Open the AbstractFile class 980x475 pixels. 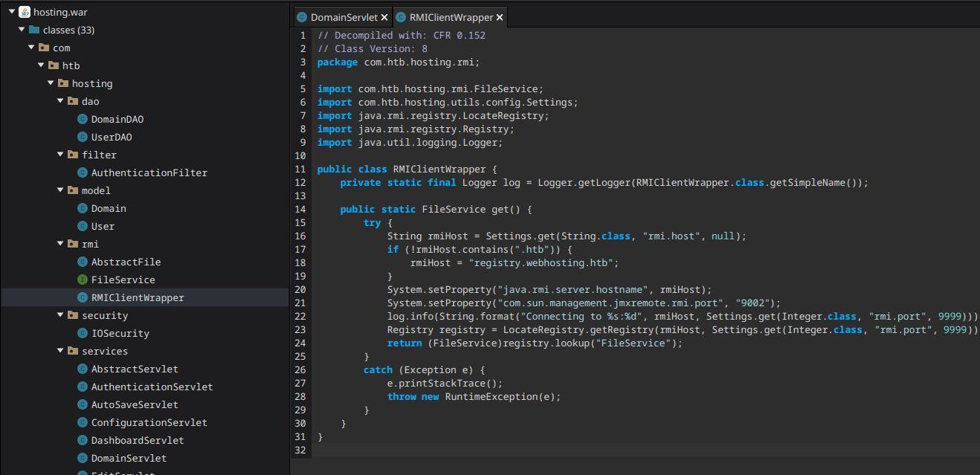[x=126, y=262]
